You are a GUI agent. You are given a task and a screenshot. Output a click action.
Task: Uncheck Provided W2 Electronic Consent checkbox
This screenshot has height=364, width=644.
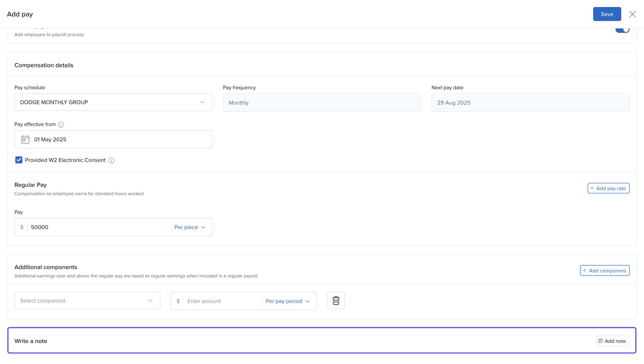pos(19,160)
